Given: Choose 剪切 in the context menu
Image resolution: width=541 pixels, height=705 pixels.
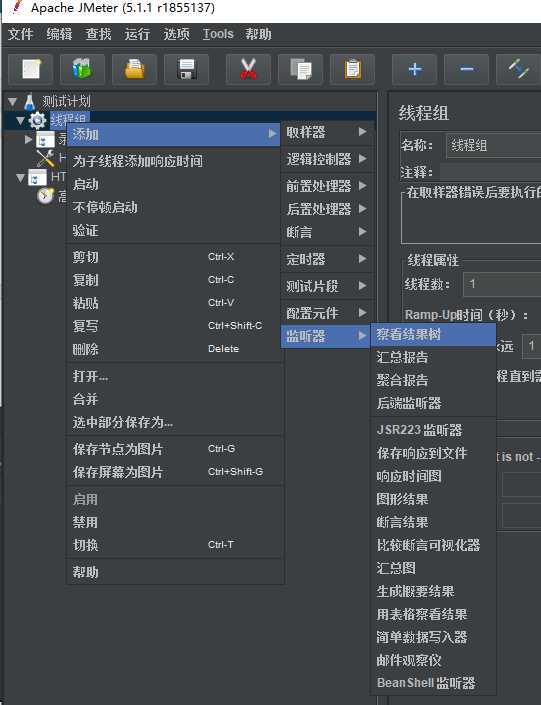Looking at the screenshot, I should click(174, 257).
